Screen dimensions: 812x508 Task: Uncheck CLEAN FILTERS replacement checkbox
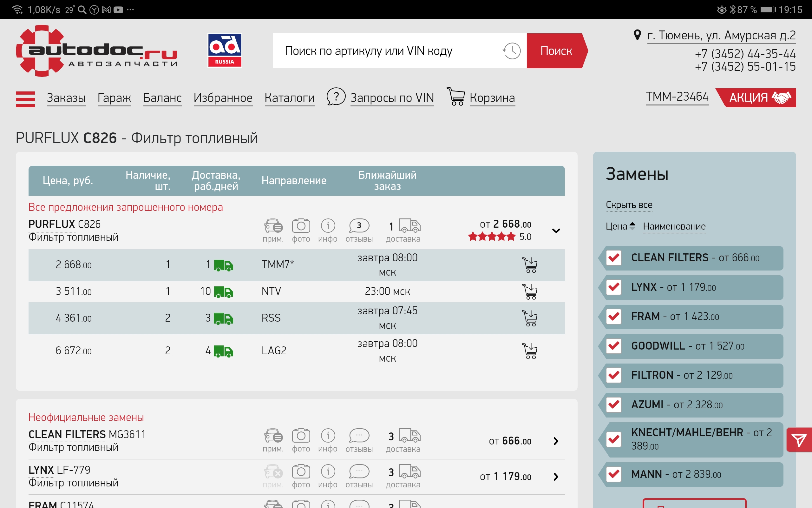point(614,258)
